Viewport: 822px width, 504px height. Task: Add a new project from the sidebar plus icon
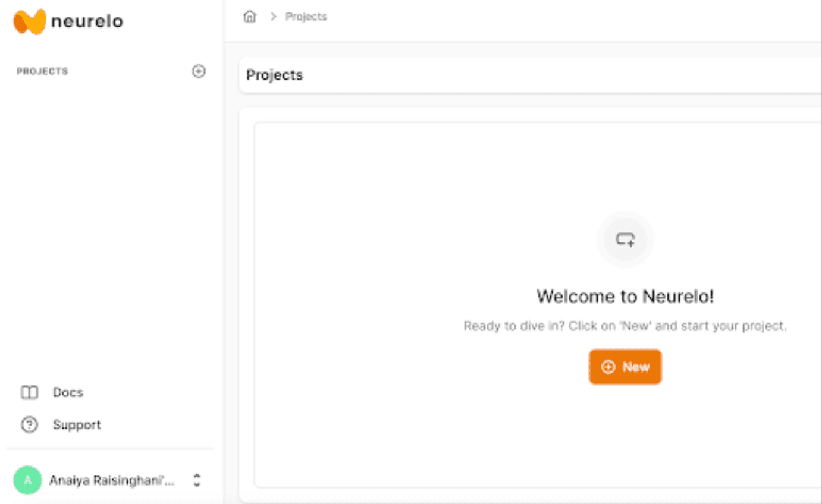pos(199,71)
